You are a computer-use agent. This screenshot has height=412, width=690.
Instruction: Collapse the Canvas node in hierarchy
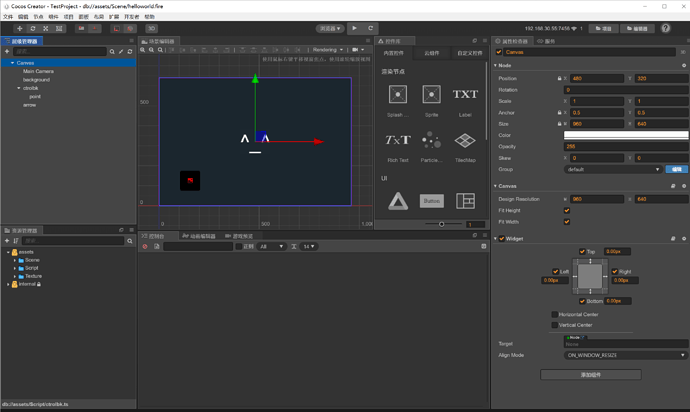(x=12, y=63)
